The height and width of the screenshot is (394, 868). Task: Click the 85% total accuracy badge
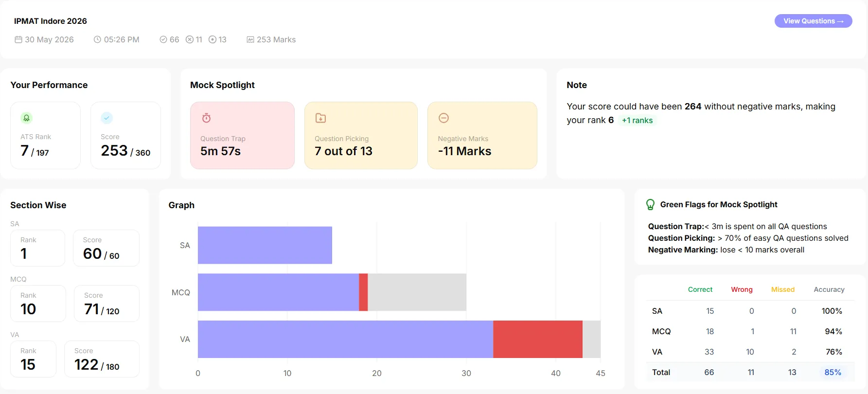point(833,372)
